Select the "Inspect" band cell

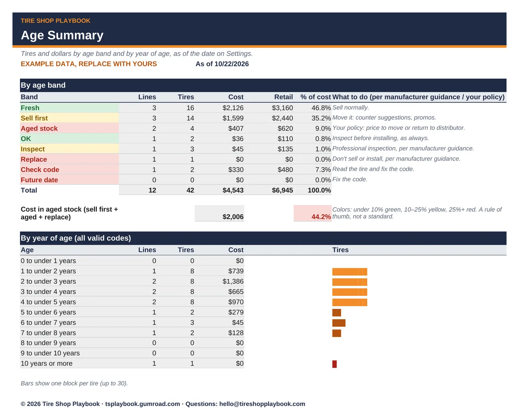70,149
